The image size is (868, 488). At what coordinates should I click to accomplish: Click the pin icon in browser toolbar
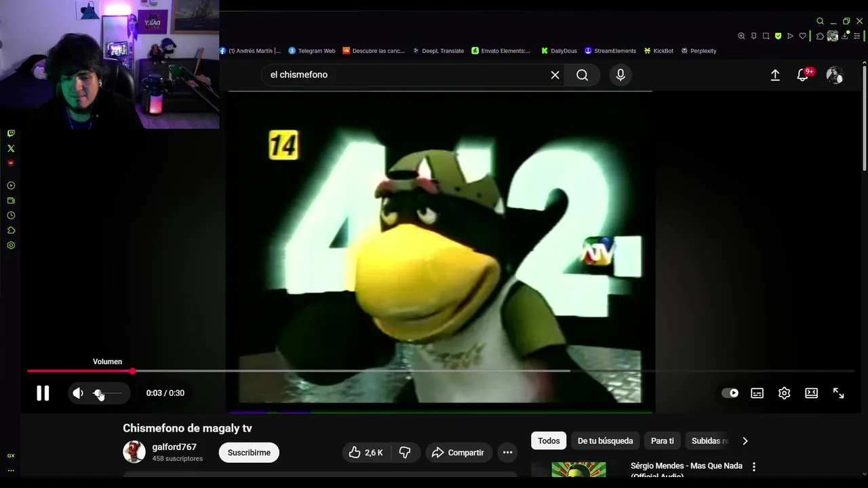coord(753,36)
